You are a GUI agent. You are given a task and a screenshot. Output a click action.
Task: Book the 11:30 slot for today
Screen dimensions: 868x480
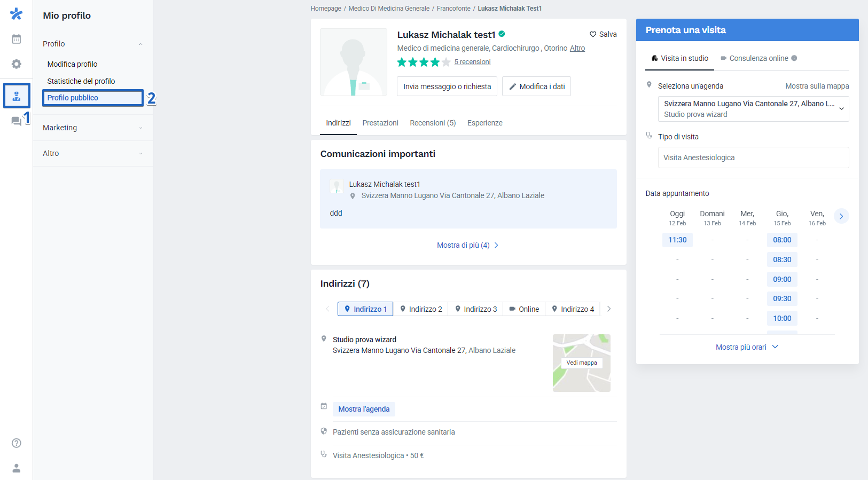point(677,240)
